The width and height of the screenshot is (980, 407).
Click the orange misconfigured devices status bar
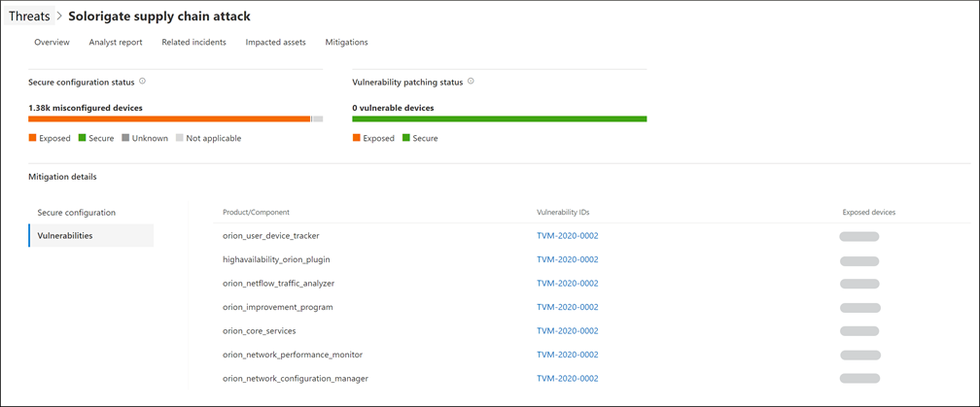click(x=169, y=119)
